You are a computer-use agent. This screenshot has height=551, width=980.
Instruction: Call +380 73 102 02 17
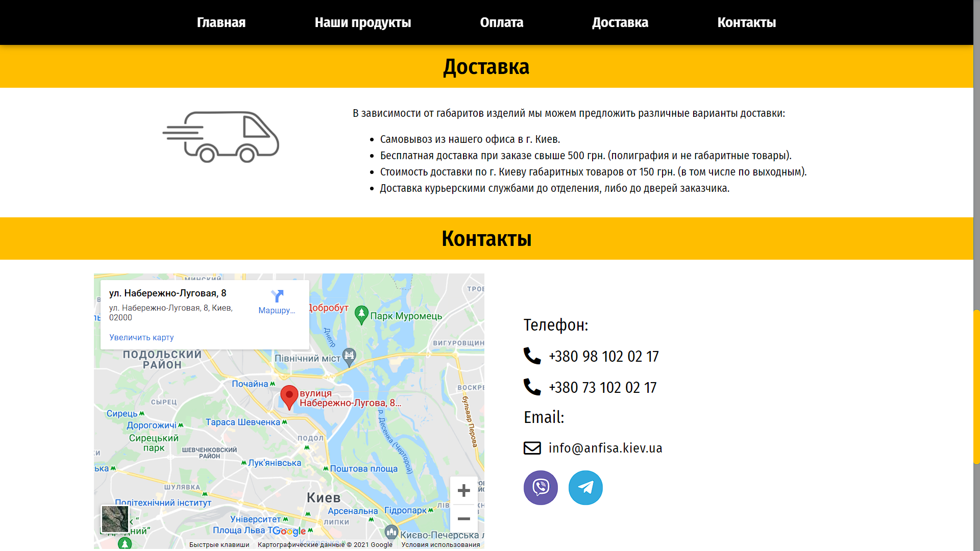[603, 387]
